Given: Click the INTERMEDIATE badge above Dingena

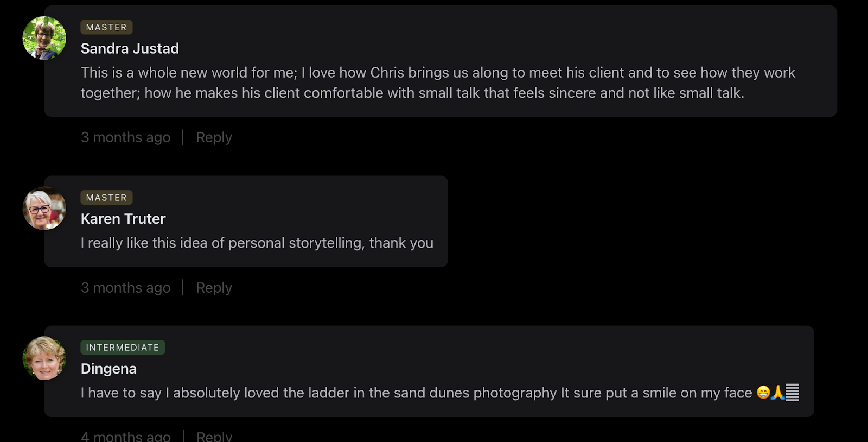Looking at the screenshot, I should (x=123, y=348).
